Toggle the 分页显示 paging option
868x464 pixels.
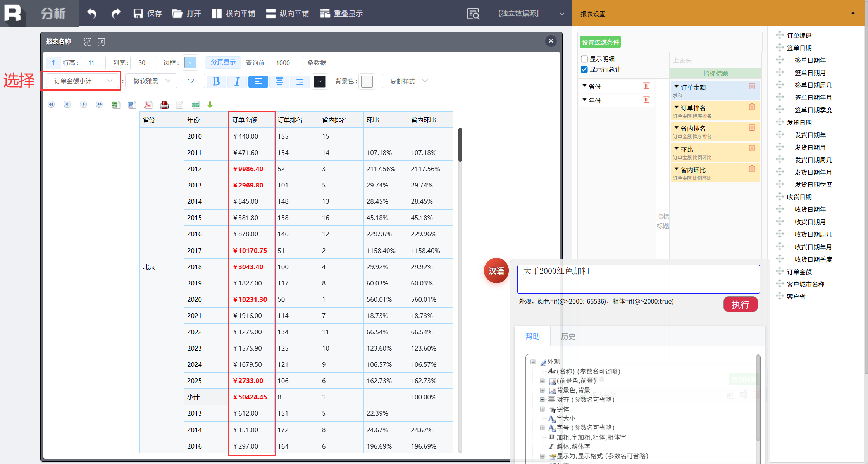tap(223, 62)
